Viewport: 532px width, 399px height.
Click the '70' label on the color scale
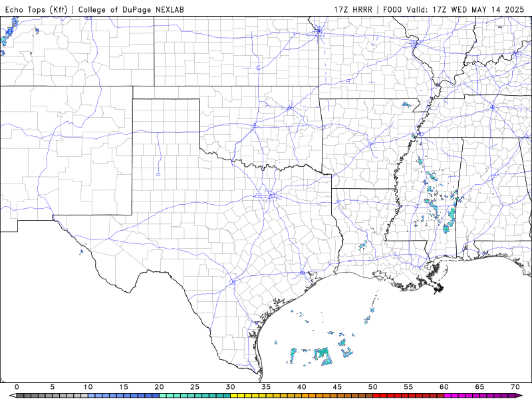[x=515, y=387]
